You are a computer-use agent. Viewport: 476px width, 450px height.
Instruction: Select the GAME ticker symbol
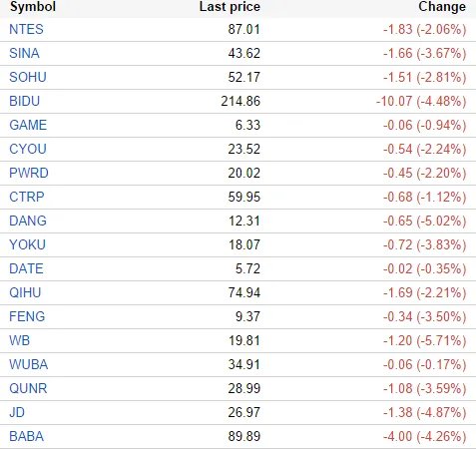(28, 125)
